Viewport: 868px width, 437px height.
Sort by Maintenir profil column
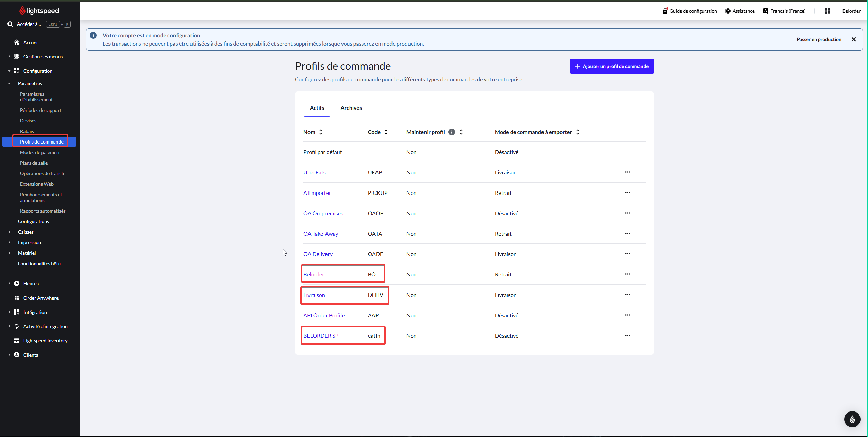pyautogui.click(x=461, y=132)
